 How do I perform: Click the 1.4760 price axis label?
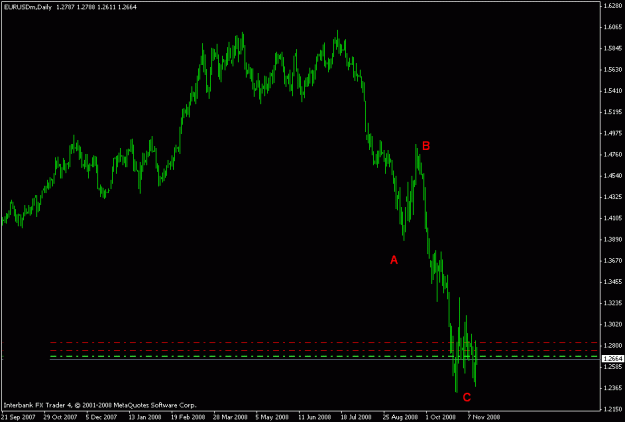tap(613, 154)
